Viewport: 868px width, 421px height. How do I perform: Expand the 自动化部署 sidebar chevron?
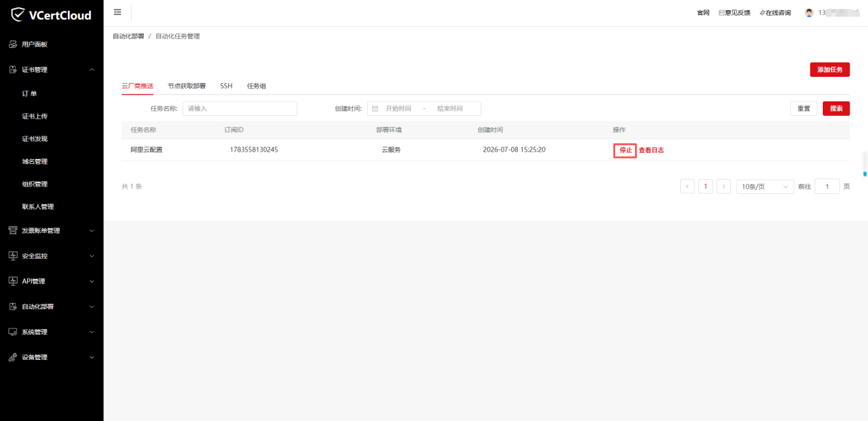click(92, 306)
